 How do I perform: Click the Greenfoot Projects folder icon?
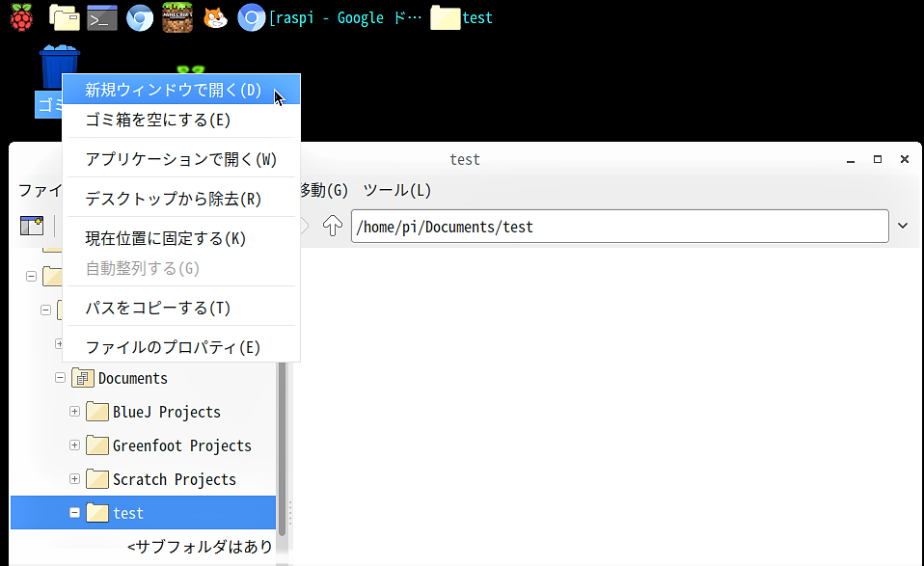(97, 445)
